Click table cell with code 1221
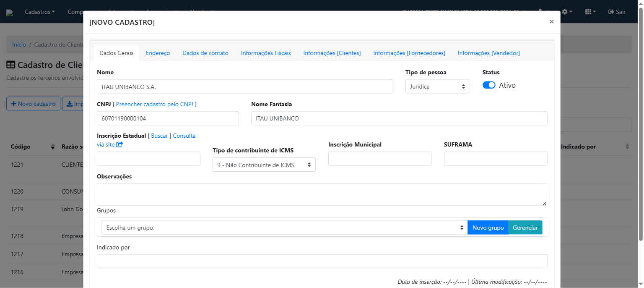The width and height of the screenshot is (644, 288). pos(17,165)
